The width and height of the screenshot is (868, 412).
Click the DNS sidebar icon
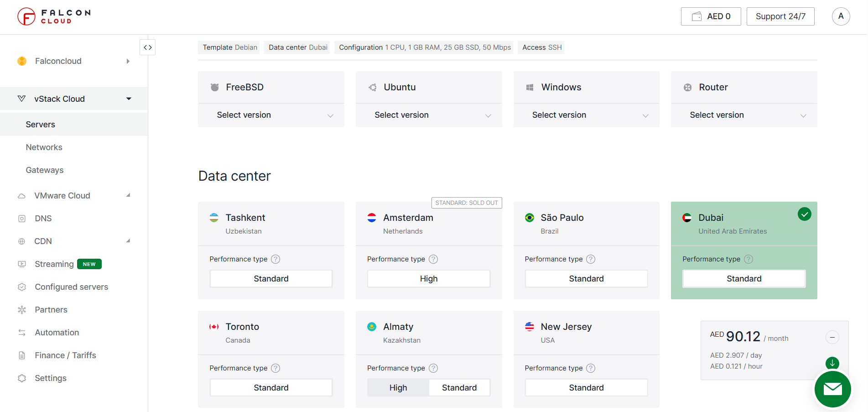[x=22, y=219]
